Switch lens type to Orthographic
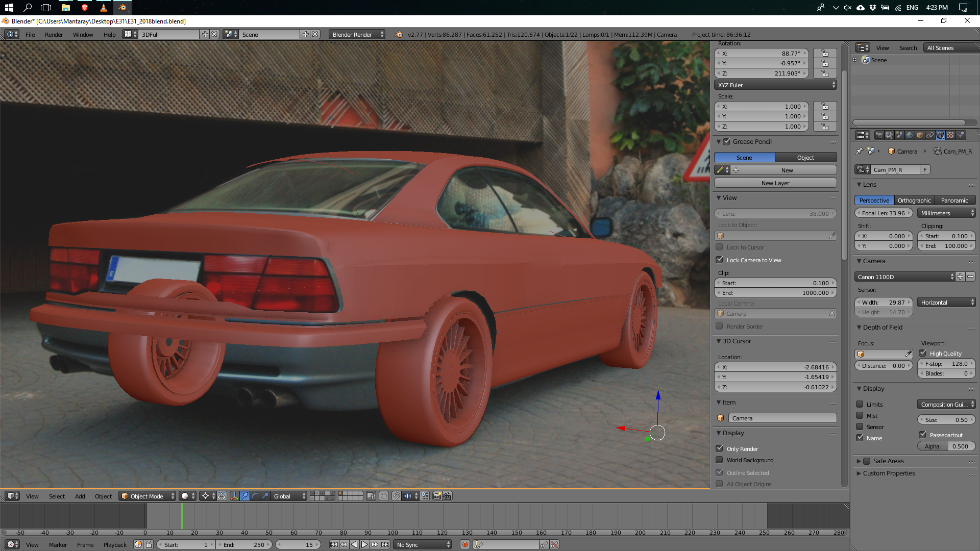The width and height of the screenshot is (980, 551). point(914,201)
